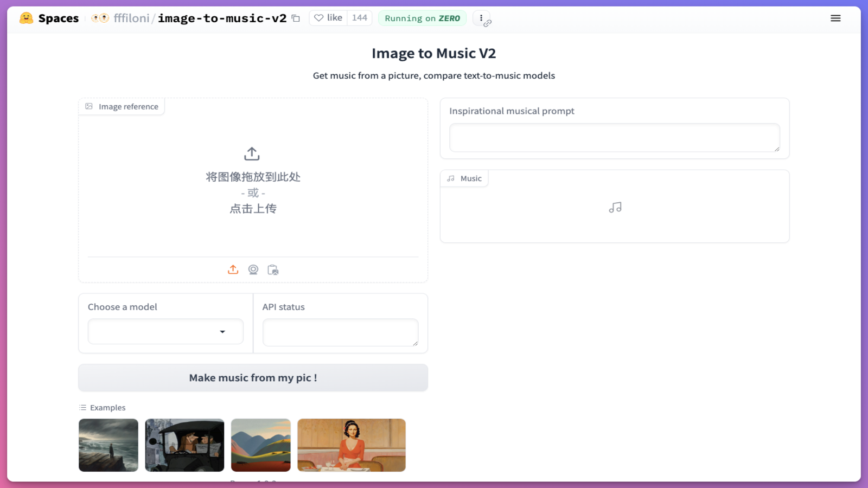Select the woman in red dress example image
Viewport: 868px width, 488px height.
352,445
